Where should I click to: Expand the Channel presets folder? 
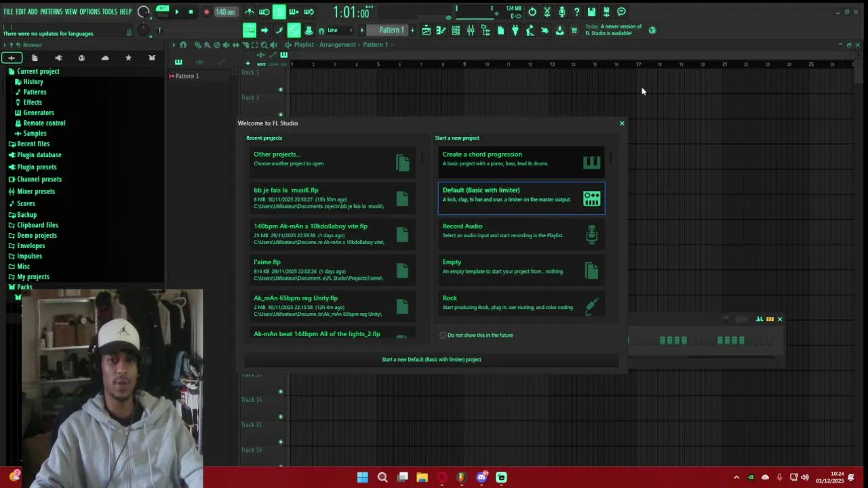(x=39, y=179)
